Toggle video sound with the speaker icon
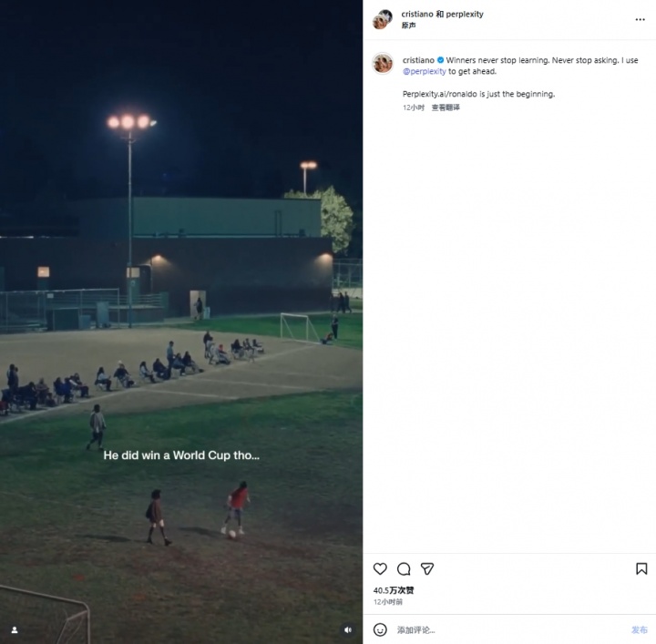 (x=348, y=629)
